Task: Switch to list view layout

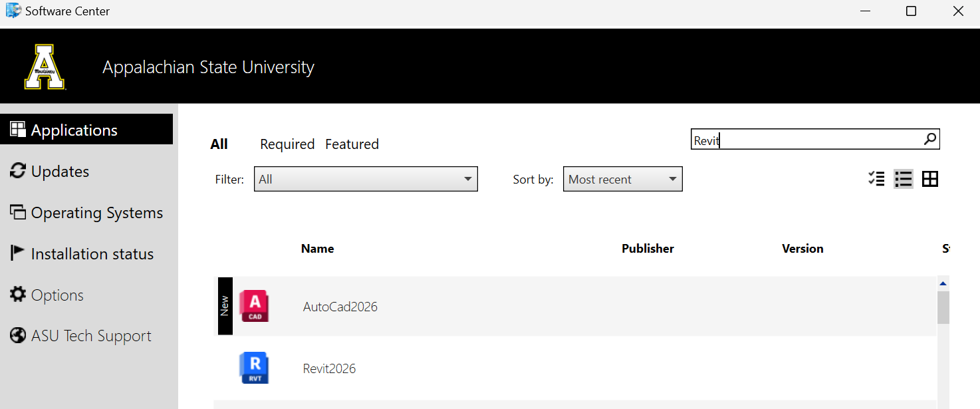Action: 903,179
